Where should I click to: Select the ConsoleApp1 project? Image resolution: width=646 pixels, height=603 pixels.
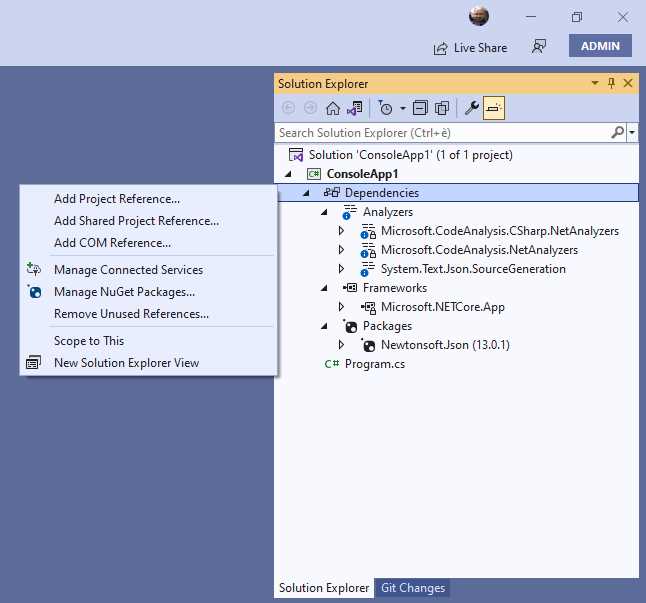coord(362,174)
